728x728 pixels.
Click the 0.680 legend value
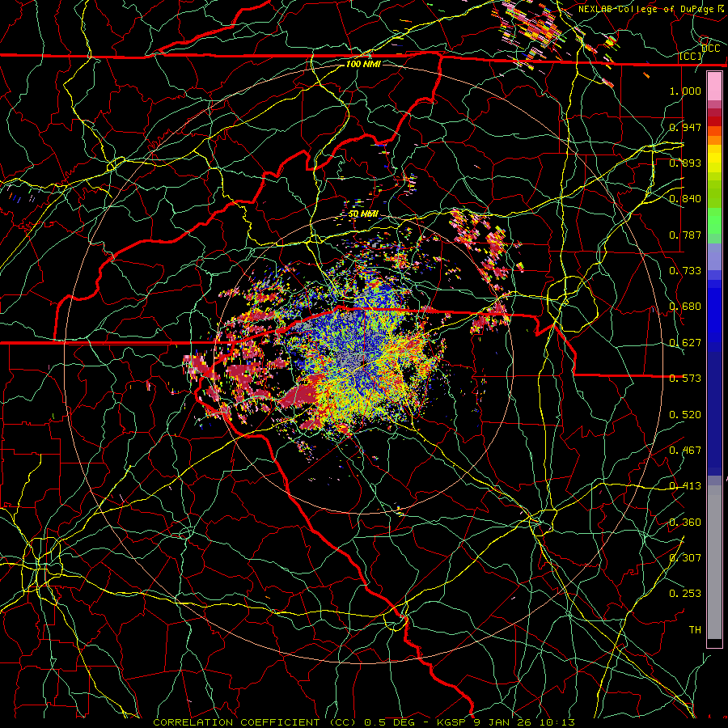tap(685, 307)
